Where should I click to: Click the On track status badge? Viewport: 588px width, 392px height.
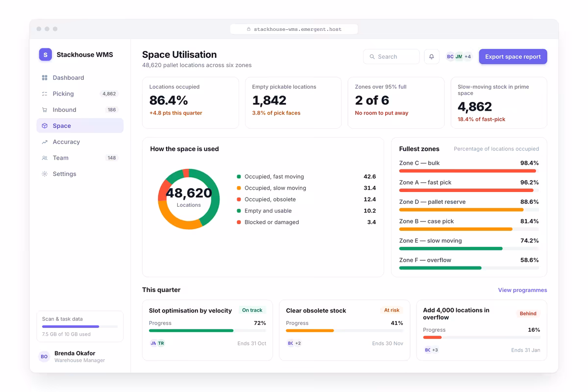(252, 310)
